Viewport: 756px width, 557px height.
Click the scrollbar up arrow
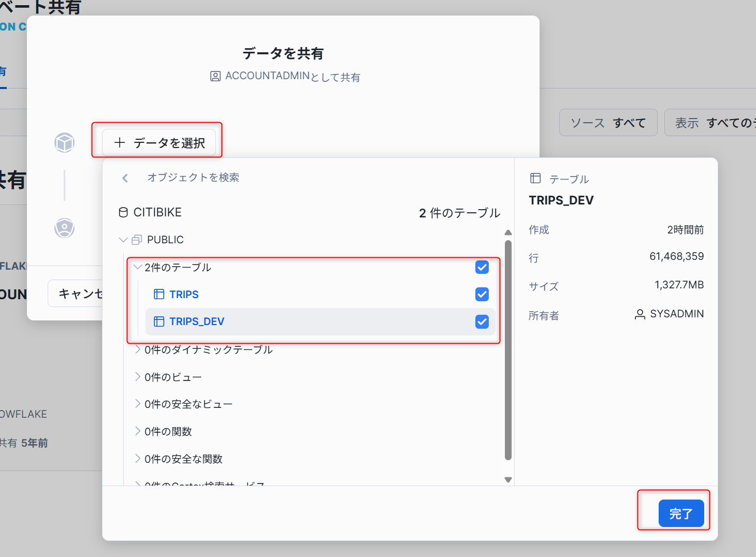click(508, 232)
